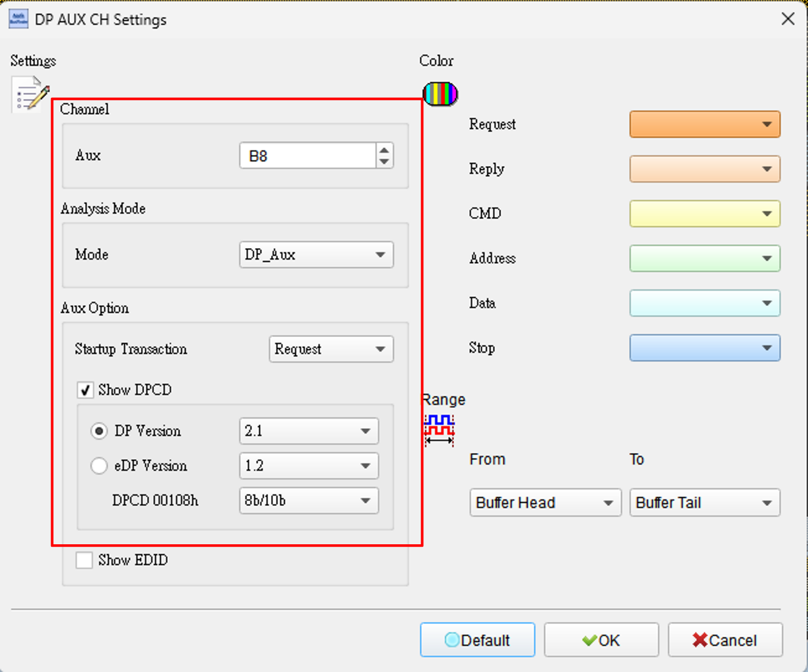Confirm settings with the OK button
This screenshot has width=808, height=672.
(x=601, y=640)
